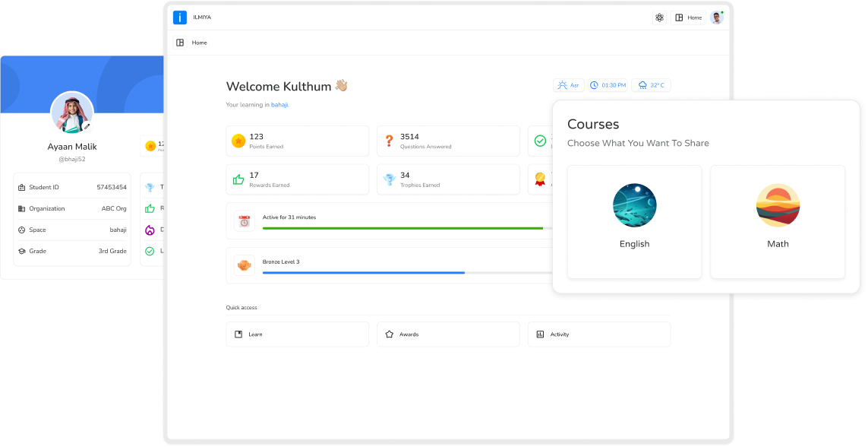The width and height of the screenshot is (868, 447).
Task: Open settings via the gear icon
Action: coord(659,17)
